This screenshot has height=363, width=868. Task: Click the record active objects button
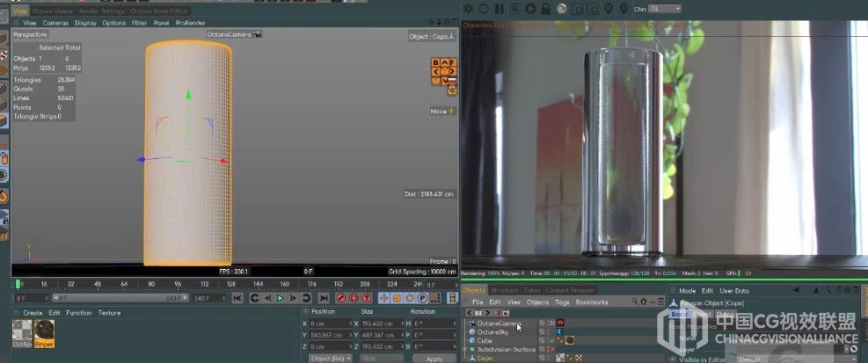(341, 298)
